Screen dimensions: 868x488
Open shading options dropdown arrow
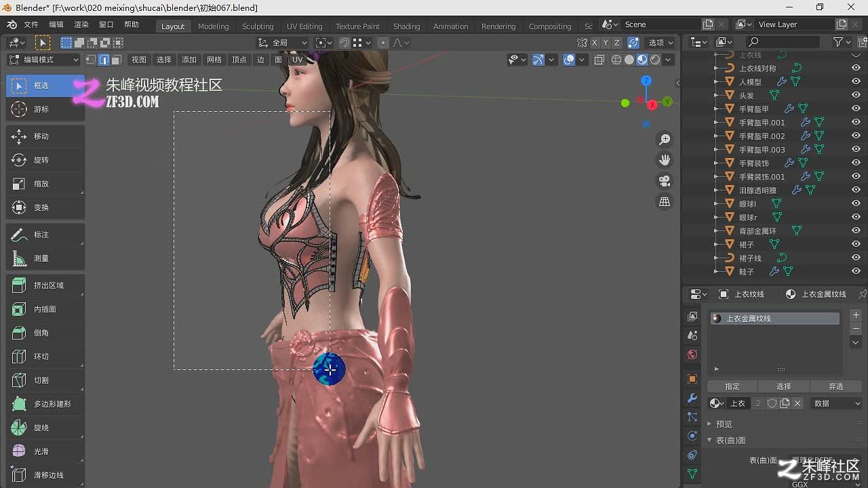click(669, 60)
